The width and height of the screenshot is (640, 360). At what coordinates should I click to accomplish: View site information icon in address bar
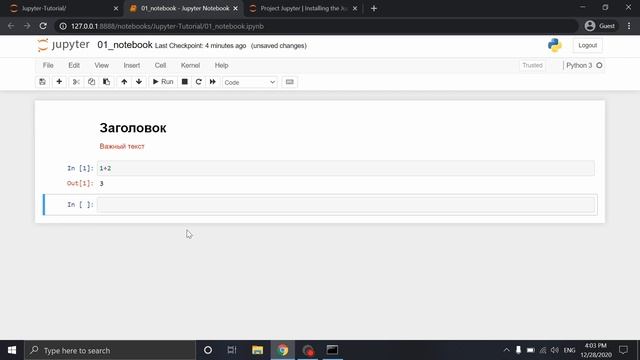(x=63, y=26)
